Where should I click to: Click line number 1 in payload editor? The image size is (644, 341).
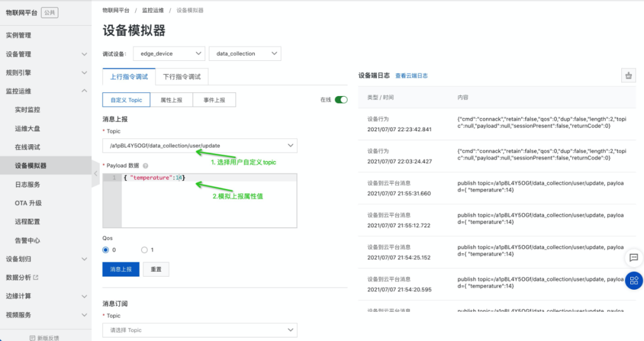pos(114,178)
